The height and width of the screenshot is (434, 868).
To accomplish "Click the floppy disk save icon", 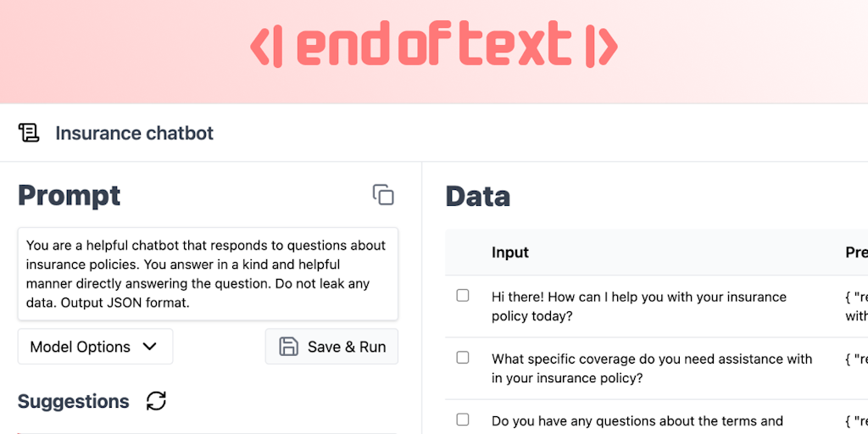I will pyautogui.click(x=288, y=347).
